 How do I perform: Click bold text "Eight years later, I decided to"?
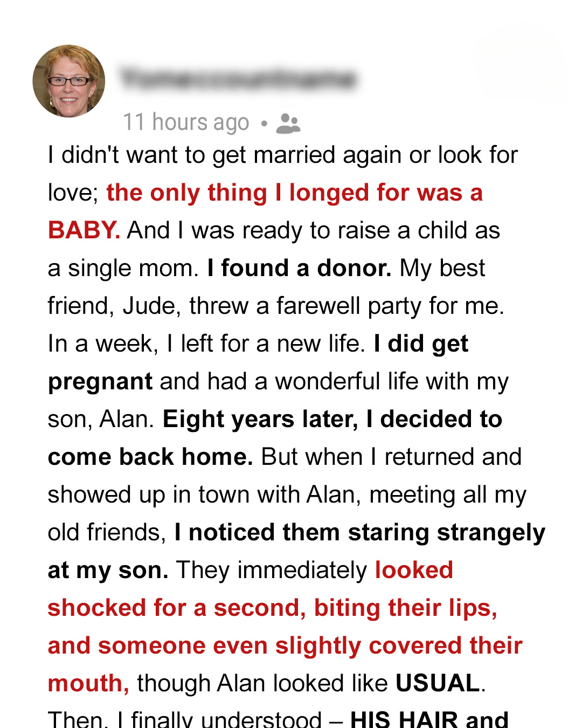click(x=332, y=419)
